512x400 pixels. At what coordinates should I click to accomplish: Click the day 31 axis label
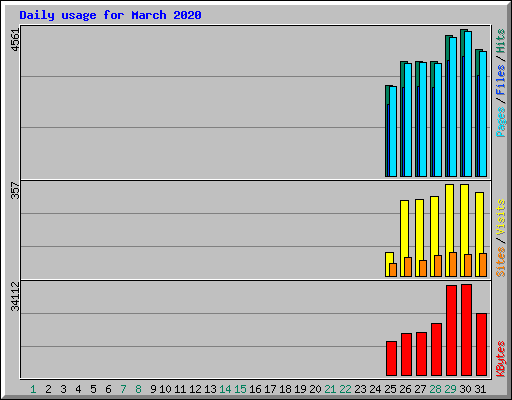(x=480, y=389)
